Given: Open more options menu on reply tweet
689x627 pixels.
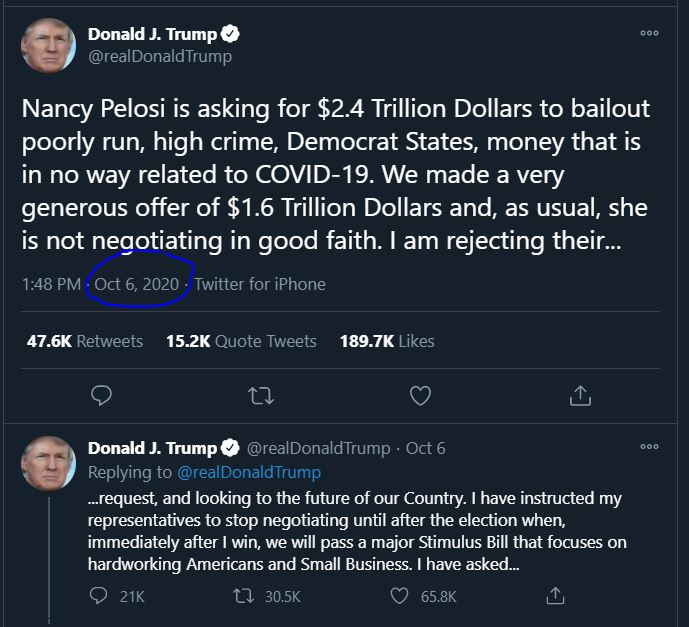Looking at the screenshot, I should pyautogui.click(x=649, y=447).
